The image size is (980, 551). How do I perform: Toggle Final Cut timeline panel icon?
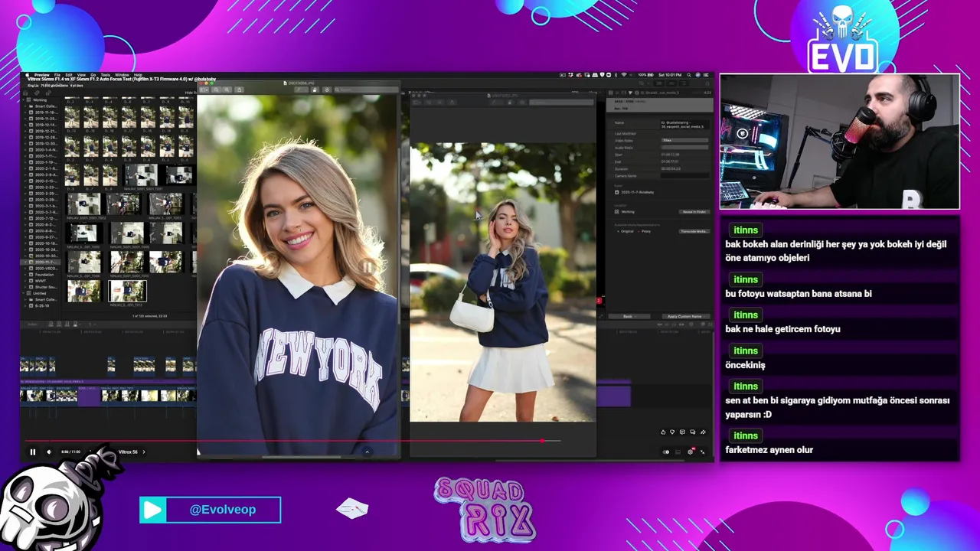point(671,83)
